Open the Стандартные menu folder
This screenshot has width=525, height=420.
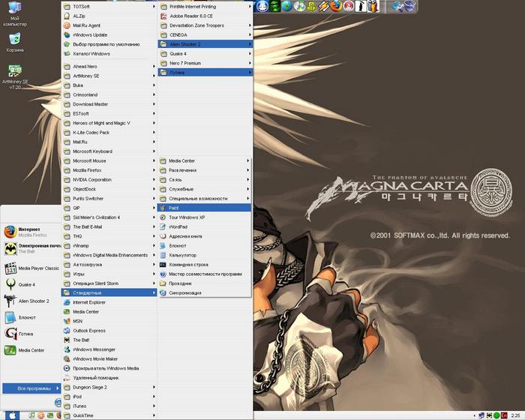point(109,292)
